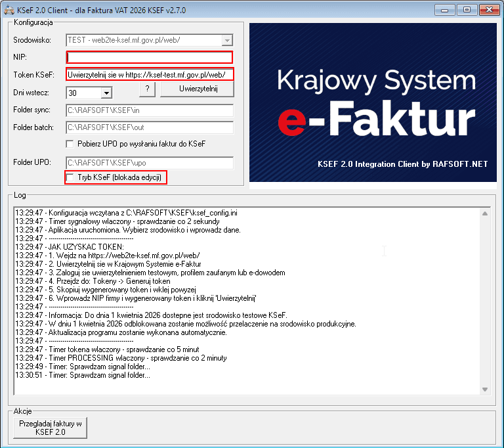Click the Folder UPO path field

(150, 163)
